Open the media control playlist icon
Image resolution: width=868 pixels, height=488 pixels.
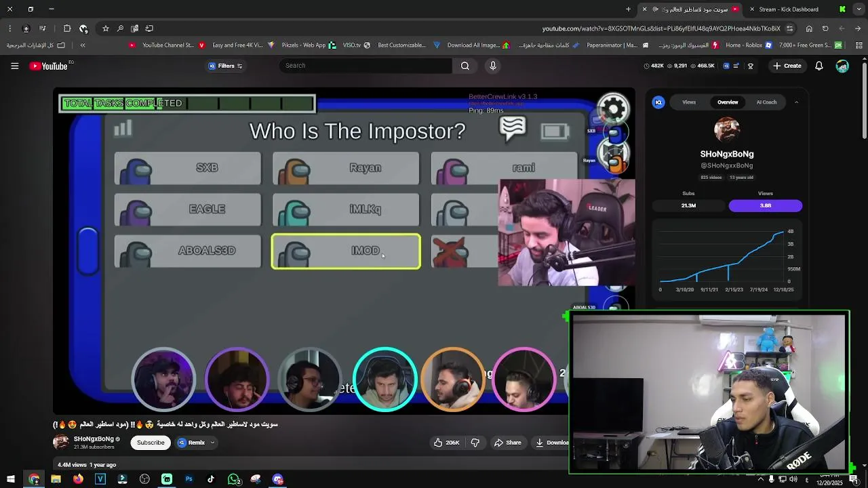pos(42,28)
